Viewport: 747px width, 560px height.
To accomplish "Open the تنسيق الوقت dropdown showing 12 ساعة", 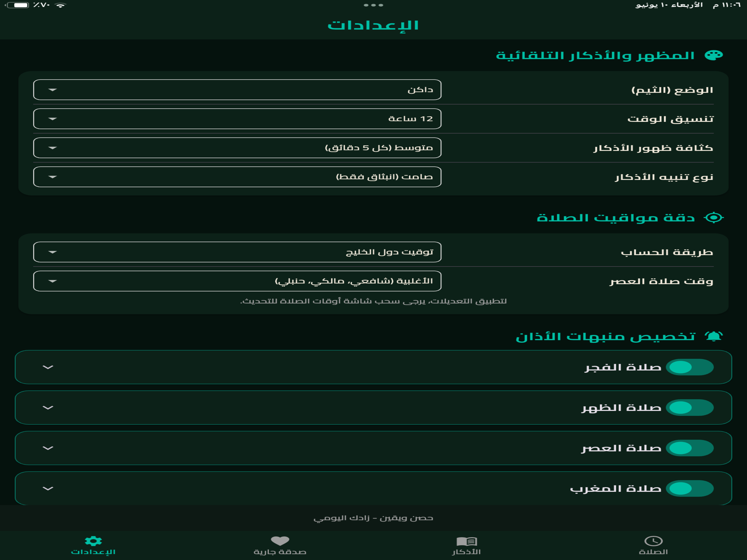I will point(238,119).
